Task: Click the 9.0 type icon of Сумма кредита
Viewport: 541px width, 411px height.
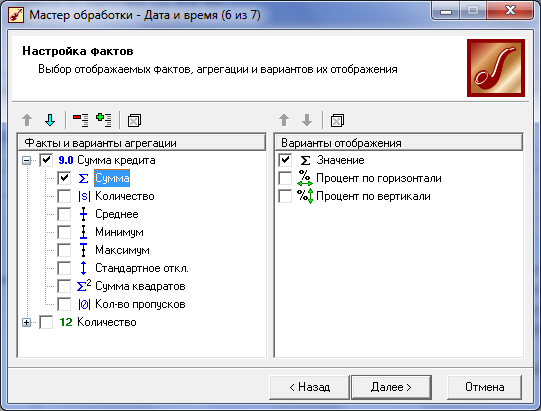Action: point(66,160)
